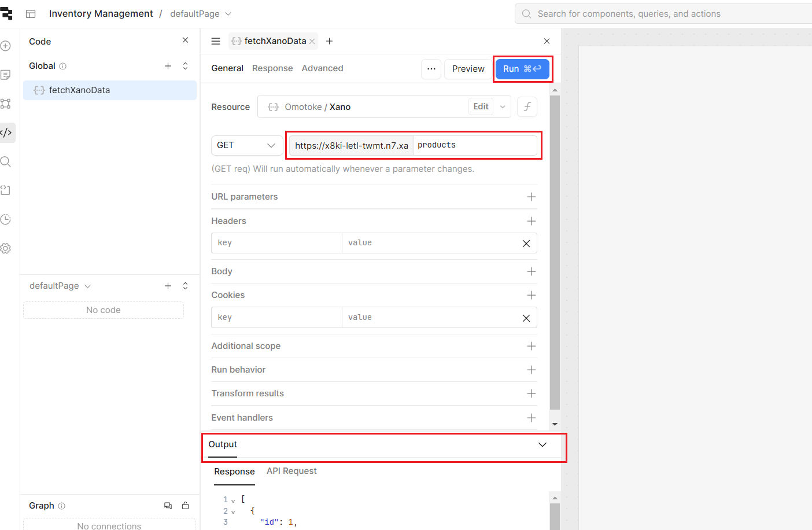Viewport: 812px width, 530px height.
Task: Switch to the Advanced tab
Action: (322, 68)
